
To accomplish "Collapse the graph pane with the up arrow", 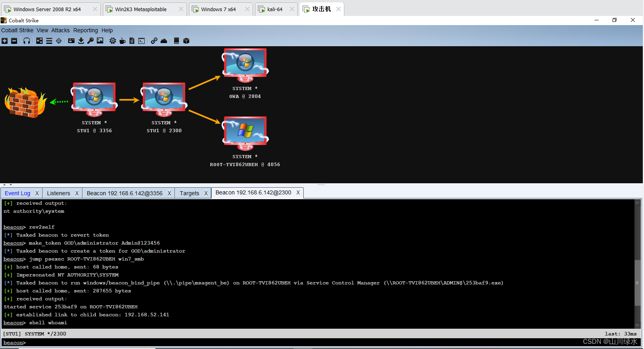I will click(4, 185).
